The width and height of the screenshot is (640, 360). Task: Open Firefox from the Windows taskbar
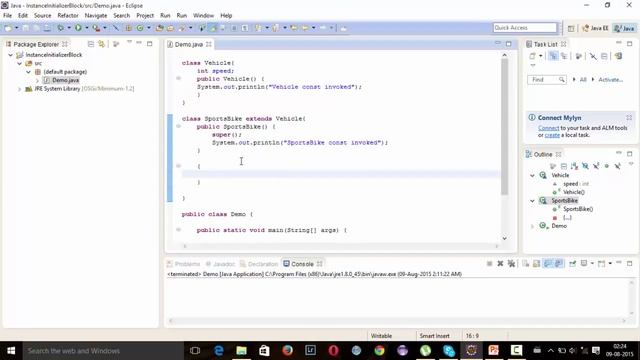[x=287, y=351]
